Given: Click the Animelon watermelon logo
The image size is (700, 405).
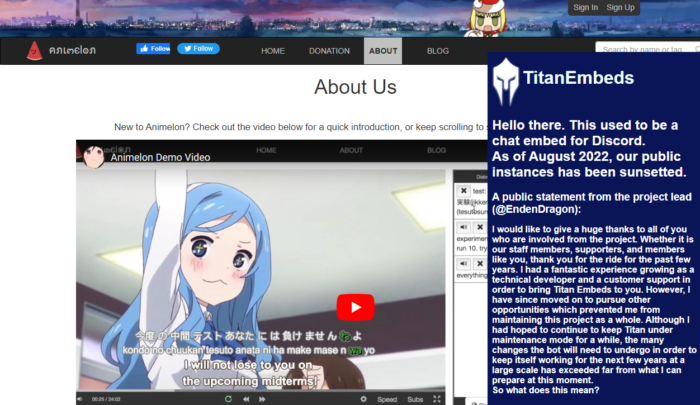Looking at the screenshot, I should tap(34, 50).
